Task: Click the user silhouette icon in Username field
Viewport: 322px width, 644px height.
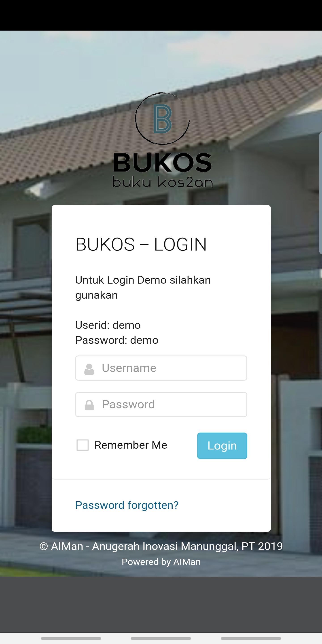Action: (89, 369)
